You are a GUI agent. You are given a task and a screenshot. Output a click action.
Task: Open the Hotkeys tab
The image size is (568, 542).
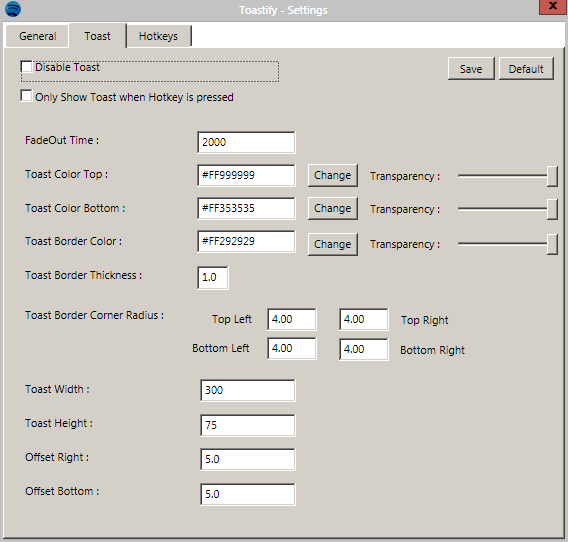pos(158,36)
